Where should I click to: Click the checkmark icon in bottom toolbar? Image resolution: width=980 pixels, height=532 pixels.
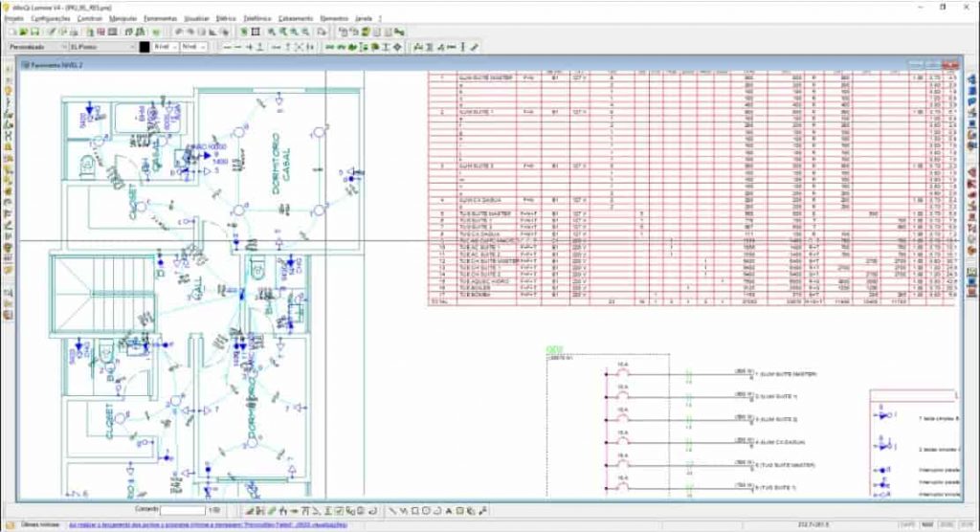click(339, 511)
